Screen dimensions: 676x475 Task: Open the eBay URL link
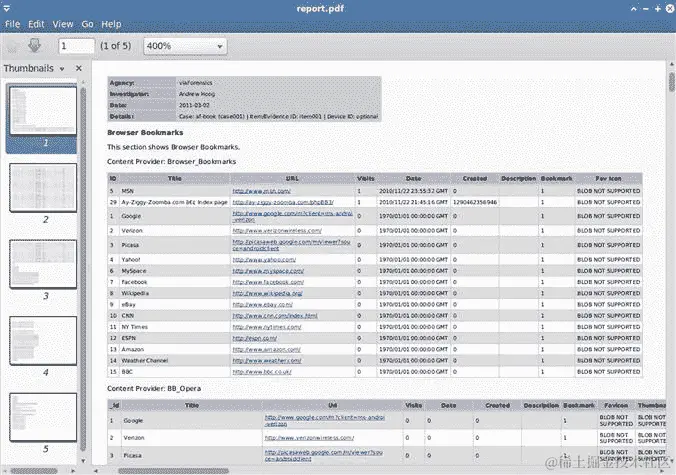tap(263, 304)
